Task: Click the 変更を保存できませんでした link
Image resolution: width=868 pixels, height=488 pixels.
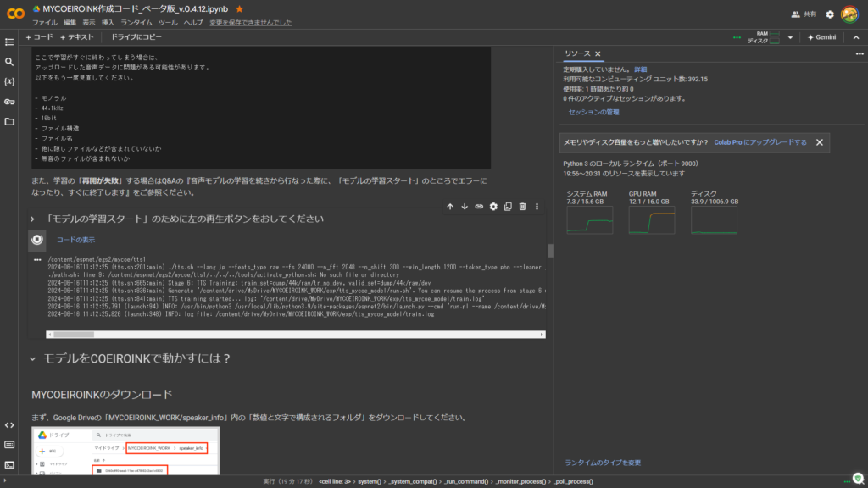Action: [251, 23]
